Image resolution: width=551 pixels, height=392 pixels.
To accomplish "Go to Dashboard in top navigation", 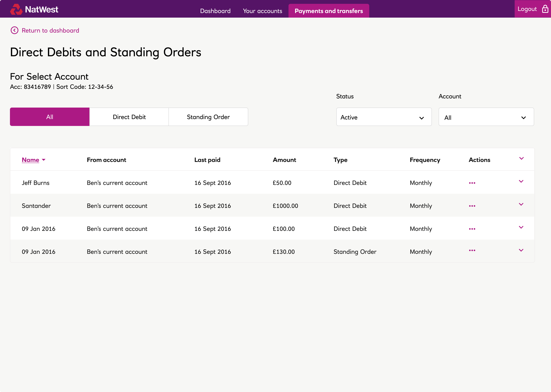I will point(215,11).
